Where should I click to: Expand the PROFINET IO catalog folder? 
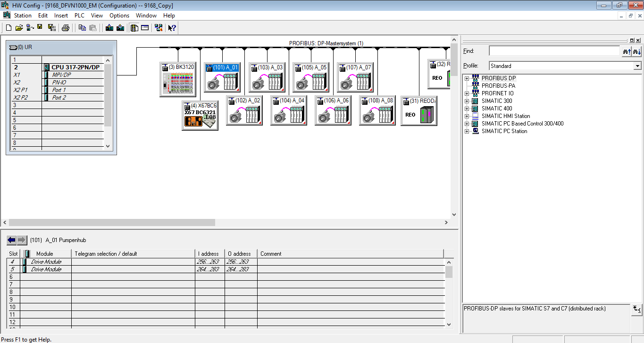click(x=467, y=93)
